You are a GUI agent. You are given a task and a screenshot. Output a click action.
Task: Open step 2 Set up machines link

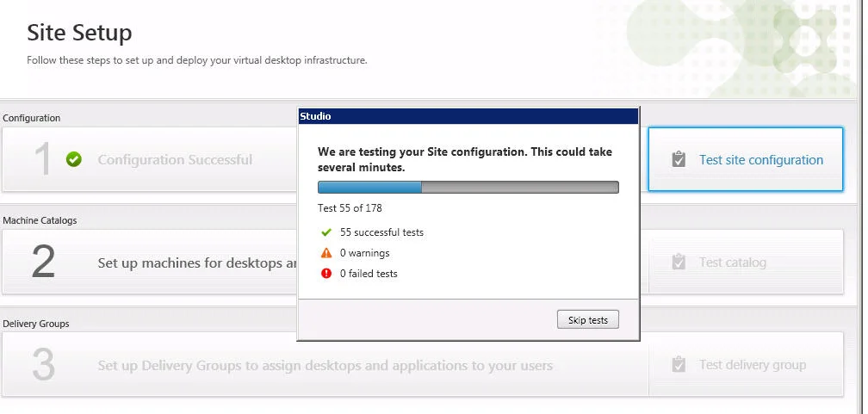[198, 263]
